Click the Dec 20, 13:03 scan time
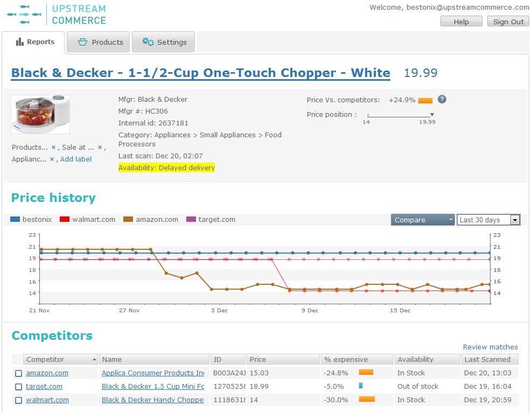 coord(487,373)
